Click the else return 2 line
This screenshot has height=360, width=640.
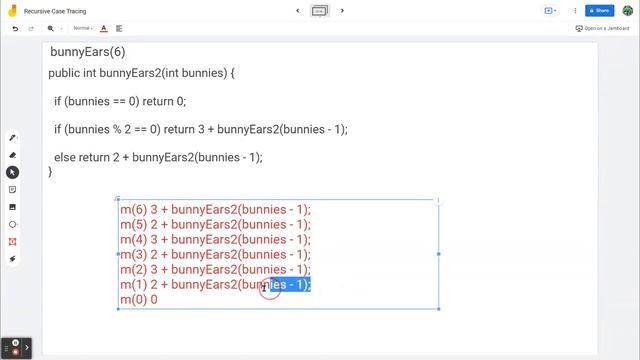click(158, 158)
